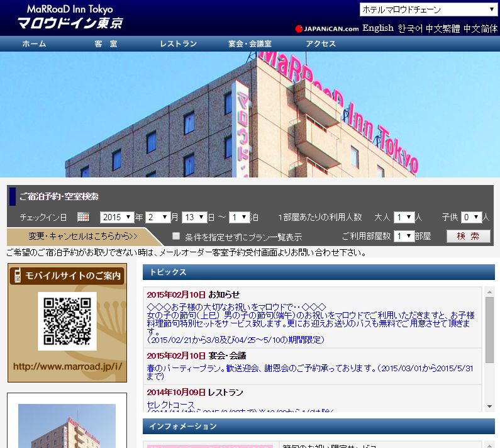Screen dimensions: 500x448
Task: Open the check-in month dropdown
Action: (x=158, y=217)
